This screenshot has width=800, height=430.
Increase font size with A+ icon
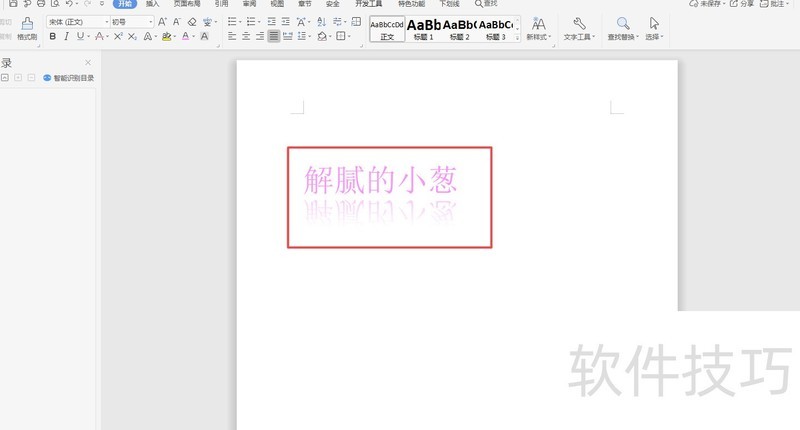(162, 22)
